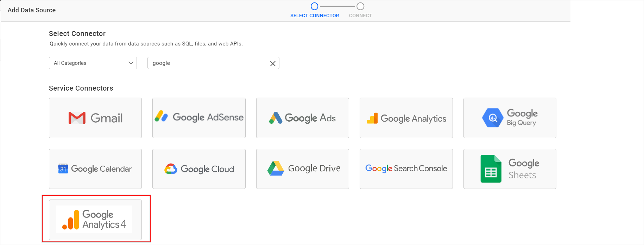Viewport: 644px width, 245px height.
Task: Select the Google Drive connector
Action: (x=303, y=169)
